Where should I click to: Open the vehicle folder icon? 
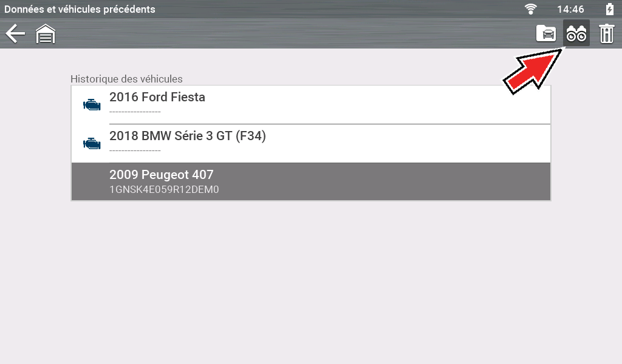pos(546,33)
